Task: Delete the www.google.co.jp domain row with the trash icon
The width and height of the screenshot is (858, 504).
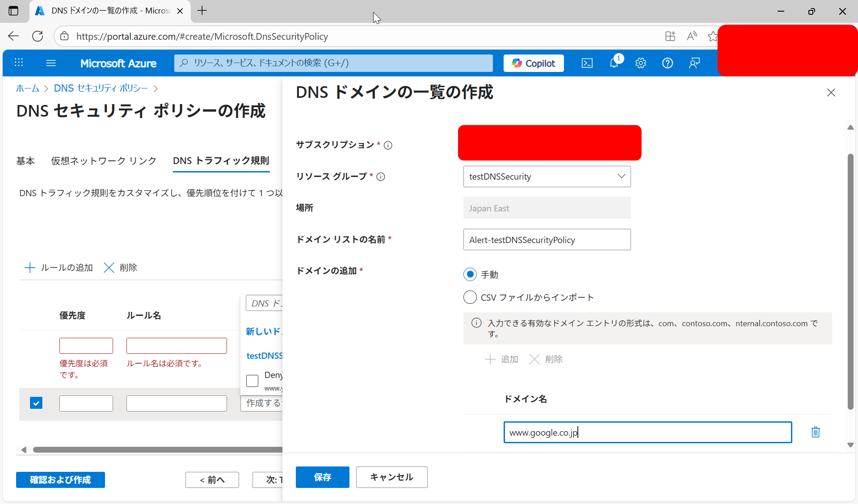Action: coord(816,432)
